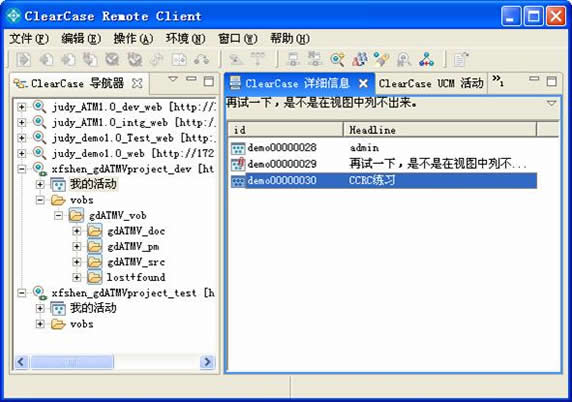
Task: Click the folder icon of gdATMV_pm
Action: (x=94, y=247)
